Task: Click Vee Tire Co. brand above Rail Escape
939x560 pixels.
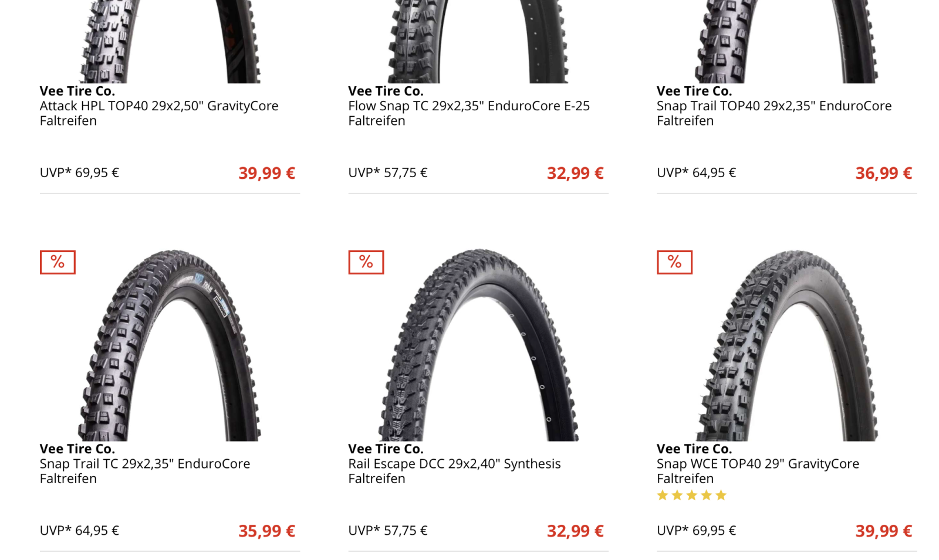Action: (386, 449)
